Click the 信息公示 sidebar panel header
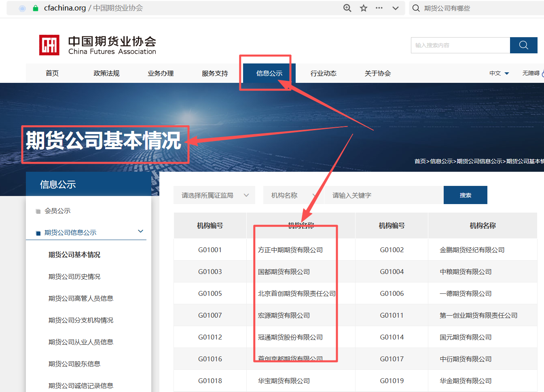The image size is (544, 392). coord(89,184)
